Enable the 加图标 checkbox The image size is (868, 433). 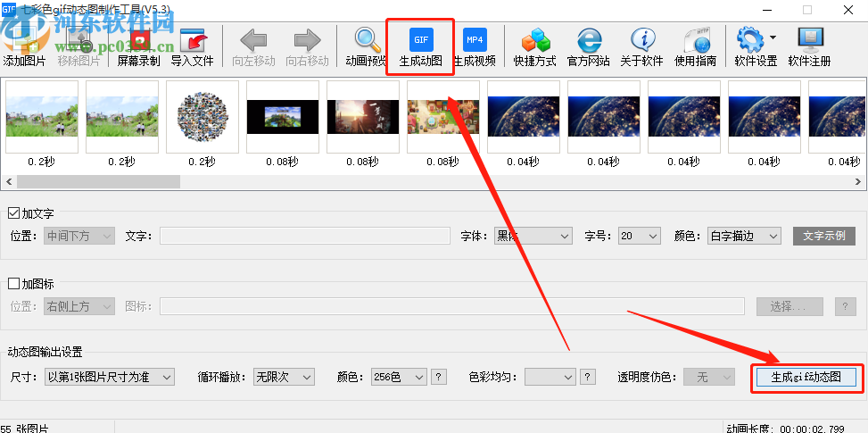(x=14, y=284)
